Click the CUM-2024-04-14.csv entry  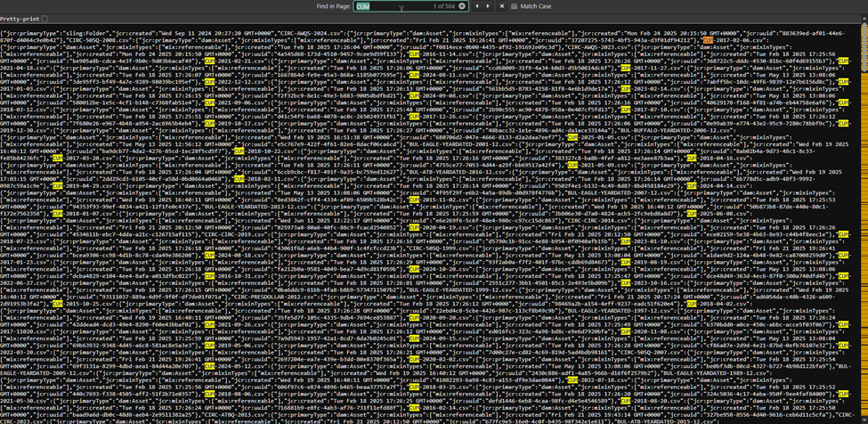pyautogui.click(x=718, y=185)
